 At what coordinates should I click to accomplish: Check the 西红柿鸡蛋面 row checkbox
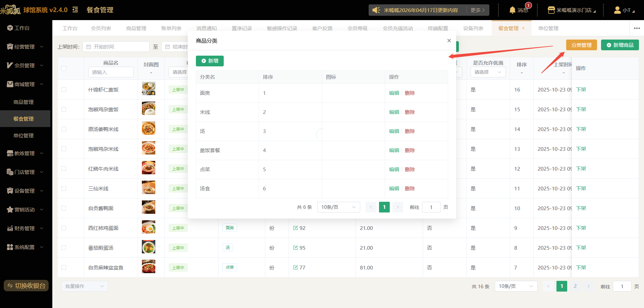click(64, 228)
